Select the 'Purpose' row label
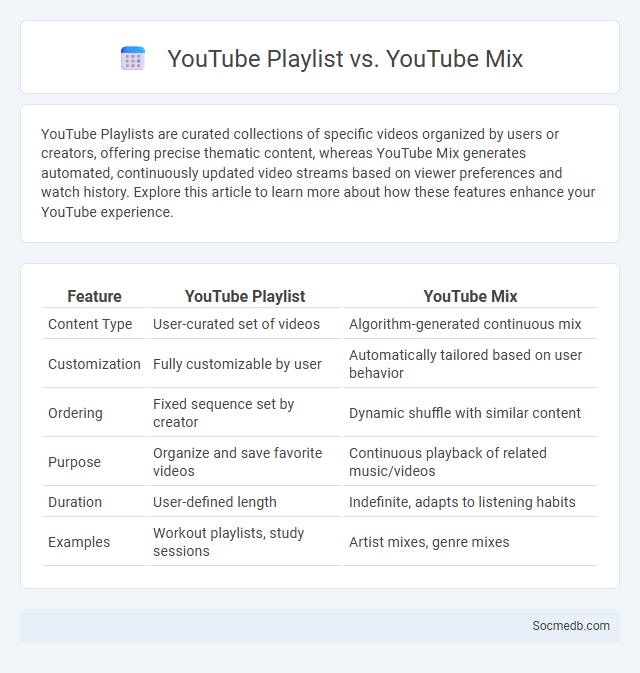Screen dimensions: 640x673 pos(75,462)
